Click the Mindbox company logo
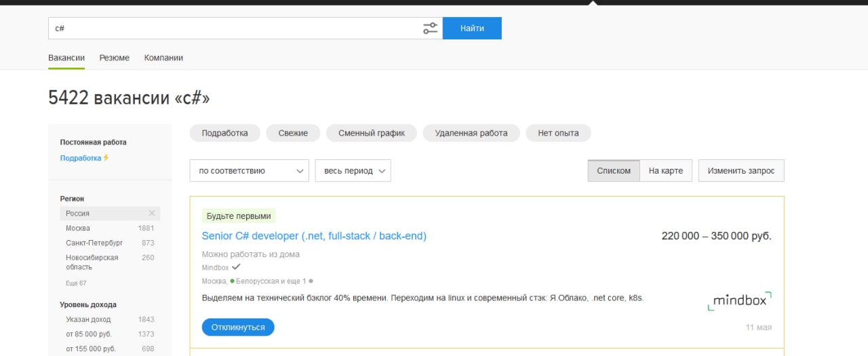Image resolution: width=868 pixels, height=356 pixels. [x=739, y=301]
